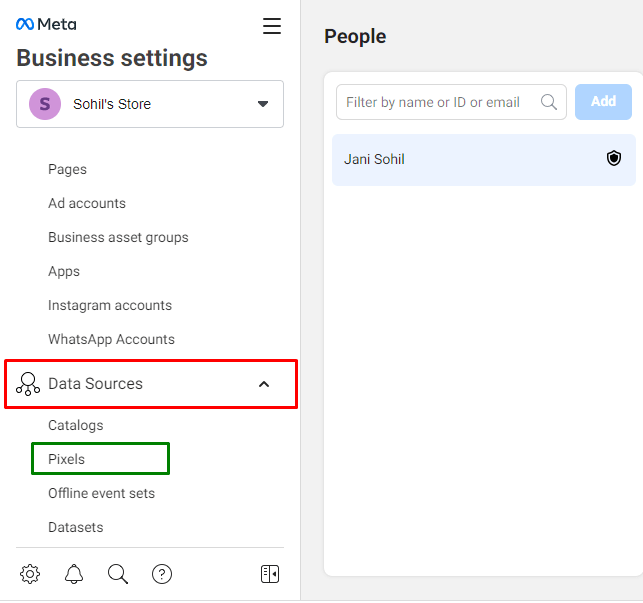Open Ad accounts

click(x=87, y=203)
